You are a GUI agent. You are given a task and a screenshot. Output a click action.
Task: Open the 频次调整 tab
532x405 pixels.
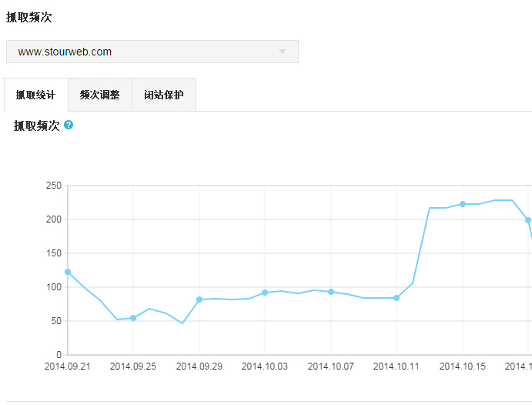[99, 95]
